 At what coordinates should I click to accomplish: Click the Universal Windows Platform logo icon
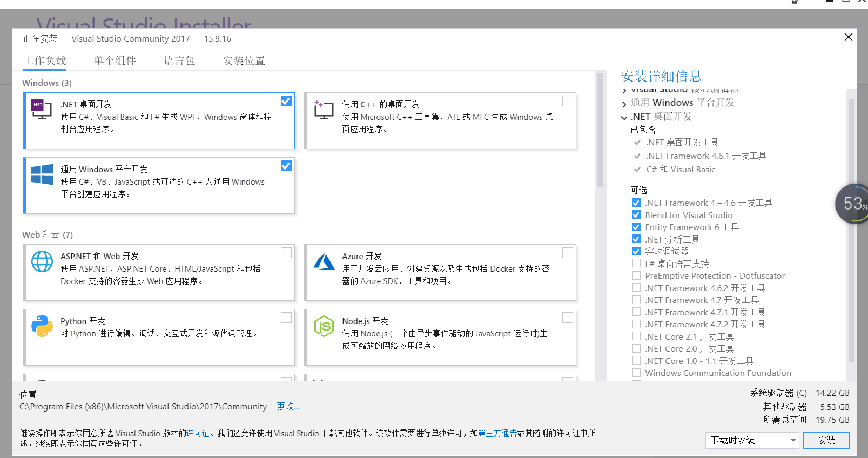42,174
